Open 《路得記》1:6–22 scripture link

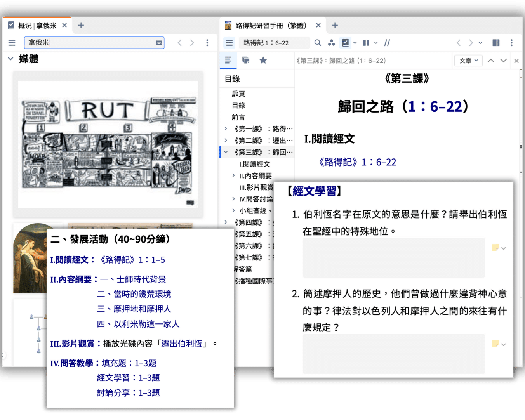coord(356,162)
